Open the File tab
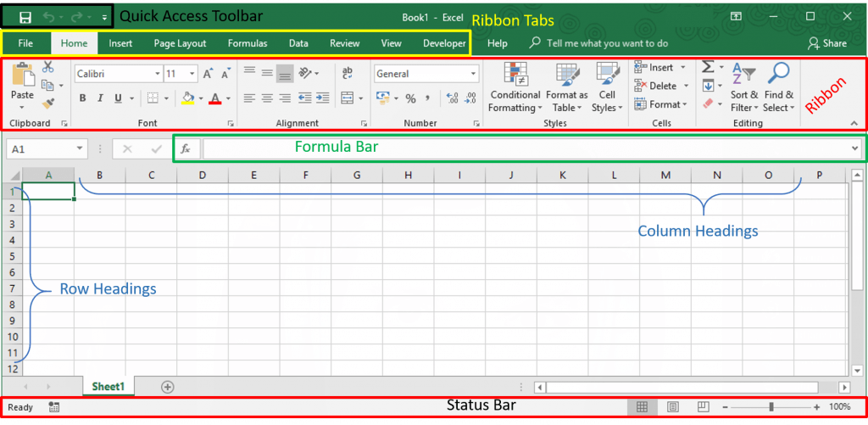This screenshot has height=425, width=868. pos(25,43)
